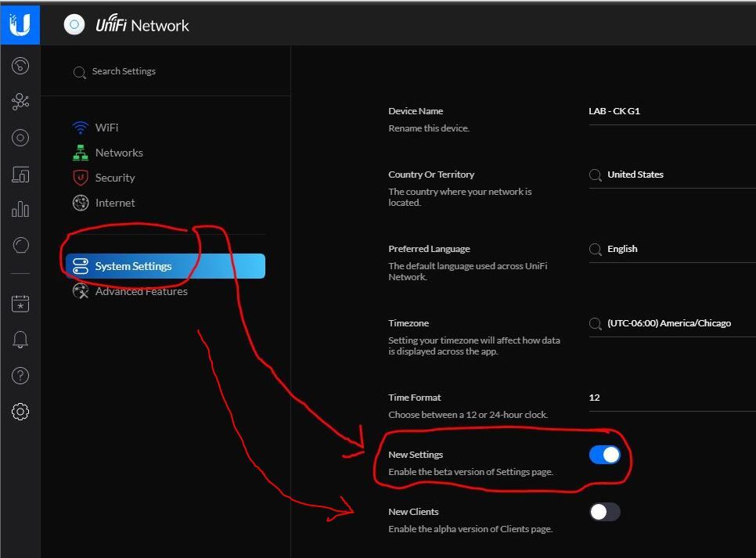Disable the New Settings toggle
Image resolution: width=756 pixels, height=558 pixels.
[x=604, y=455]
